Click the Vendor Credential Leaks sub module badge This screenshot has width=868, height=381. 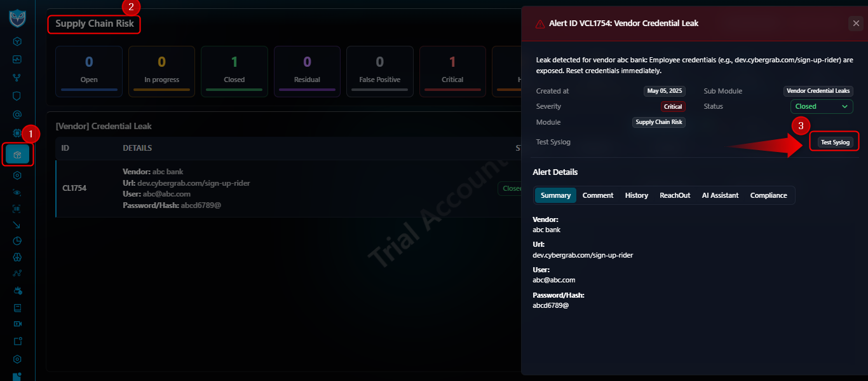tap(818, 91)
